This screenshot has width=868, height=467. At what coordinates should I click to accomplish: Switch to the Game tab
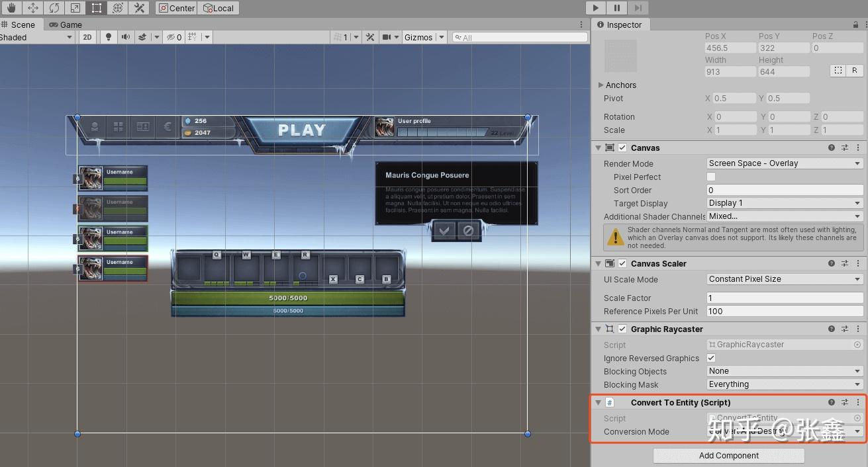66,24
